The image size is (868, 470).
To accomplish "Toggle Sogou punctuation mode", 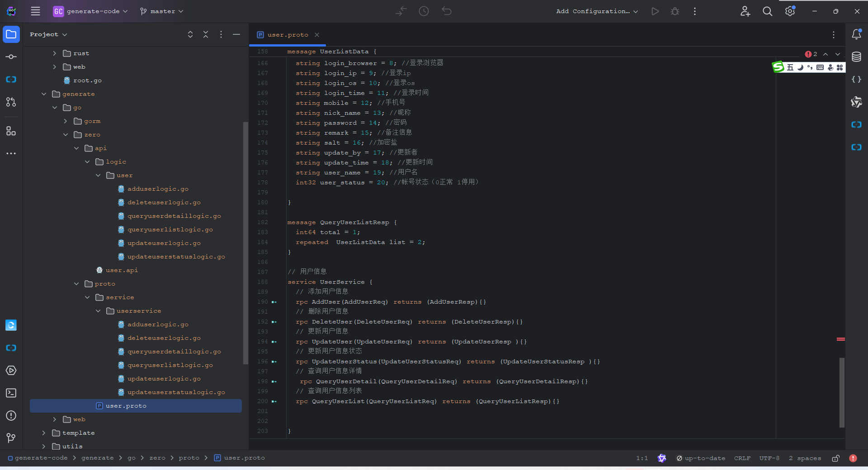I will pyautogui.click(x=810, y=67).
